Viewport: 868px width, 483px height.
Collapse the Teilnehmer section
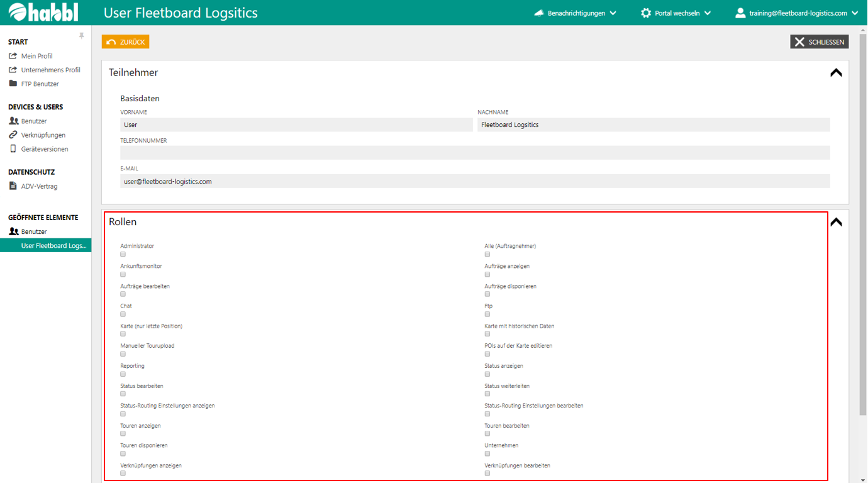836,73
